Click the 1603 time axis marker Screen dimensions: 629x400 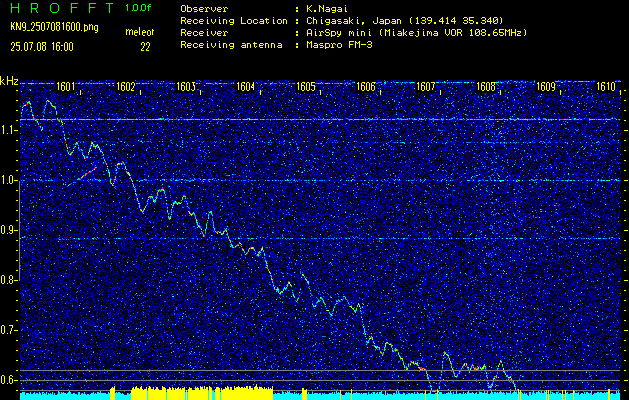pyautogui.click(x=186, y=86)
